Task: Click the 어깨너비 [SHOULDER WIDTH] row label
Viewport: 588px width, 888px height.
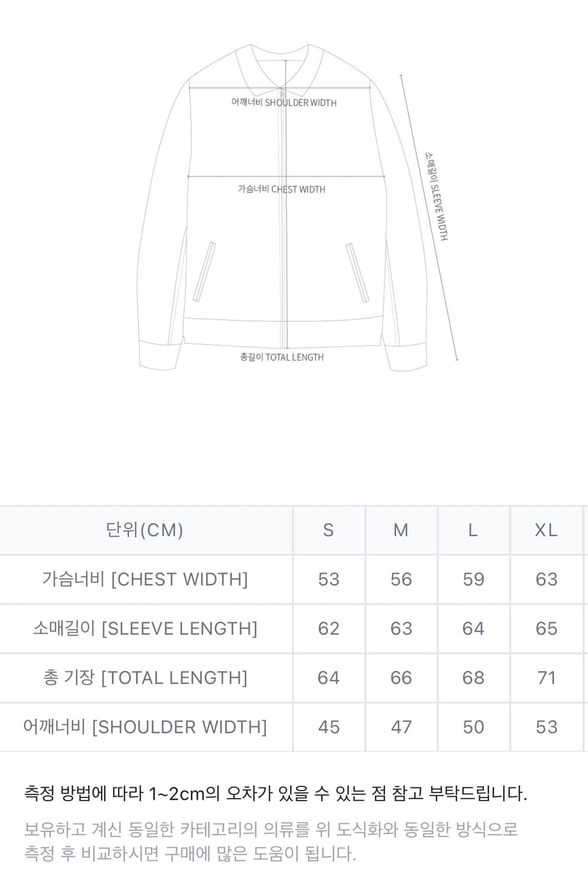Action: 144,726
